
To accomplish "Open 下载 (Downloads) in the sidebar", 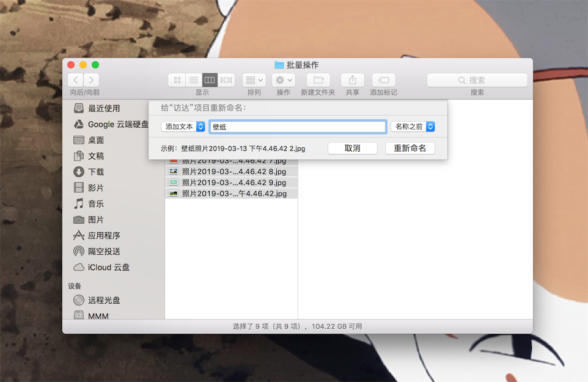I will tap(96, 172).
